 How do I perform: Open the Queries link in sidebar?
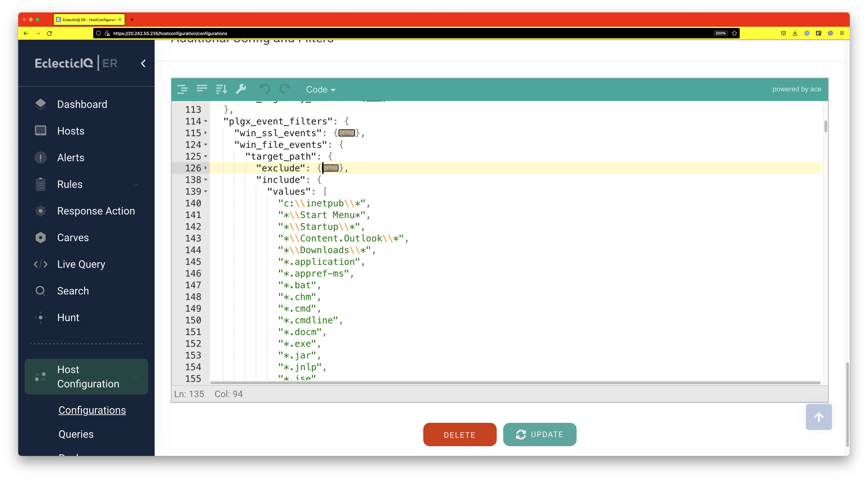pyautogui.click(x=76, y=434)
